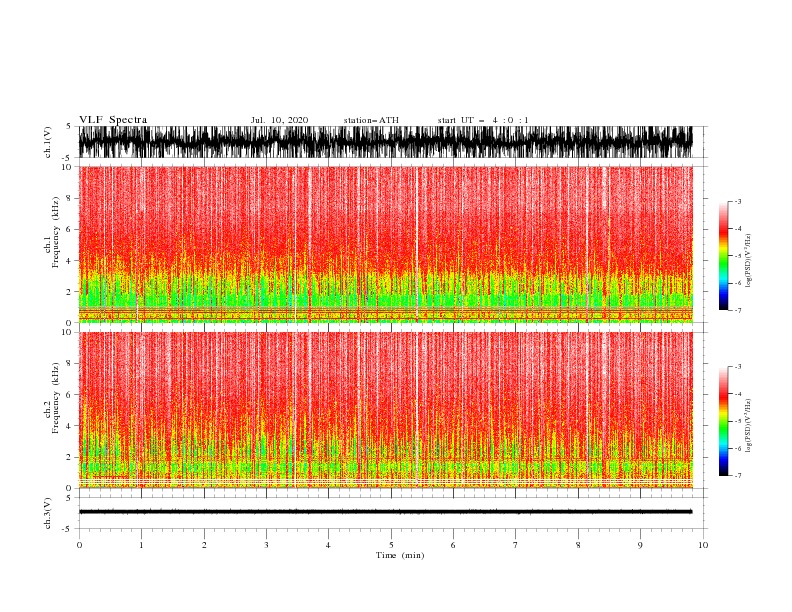Click the ch.3 voltage waveform trace
This screenshot has height=612, width=792.
point(385,512)
